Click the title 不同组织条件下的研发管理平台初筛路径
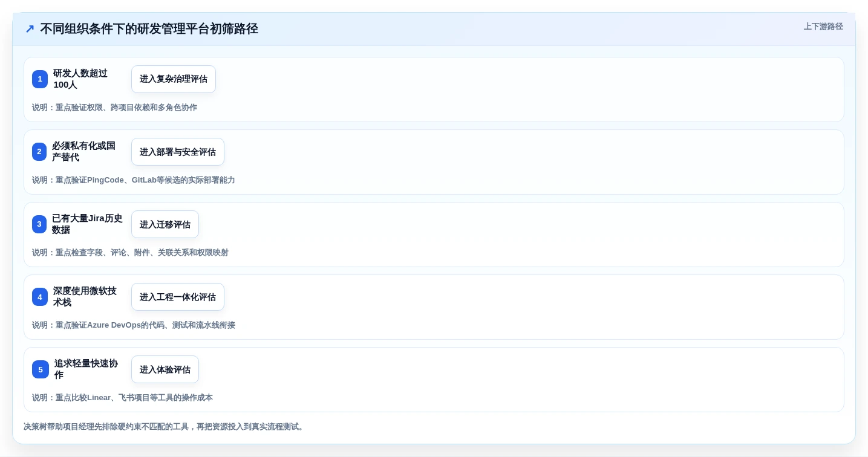Viewport: 868px width, 457px height. pyautogui.click(x=149, y=28)
